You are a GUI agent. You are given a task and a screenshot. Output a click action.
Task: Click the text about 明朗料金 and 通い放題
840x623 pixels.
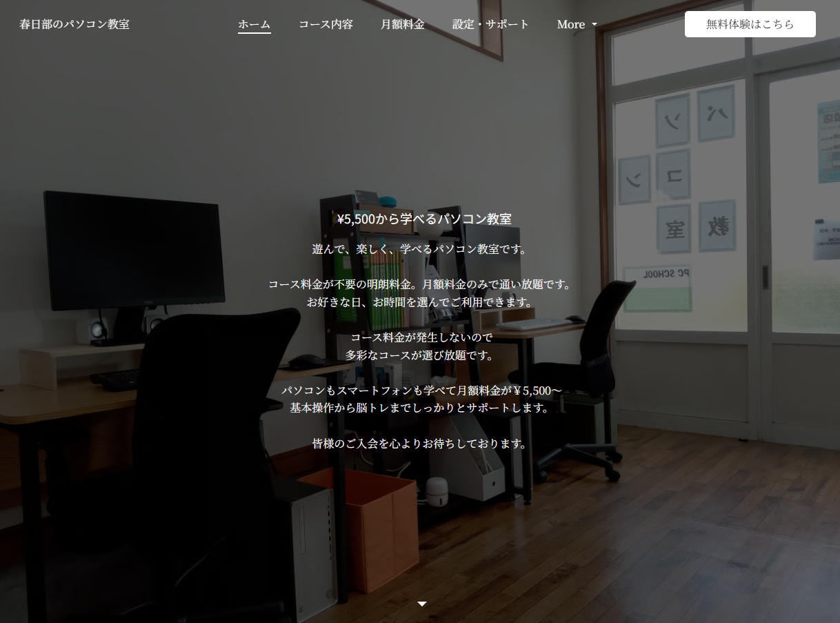[420, 284]
